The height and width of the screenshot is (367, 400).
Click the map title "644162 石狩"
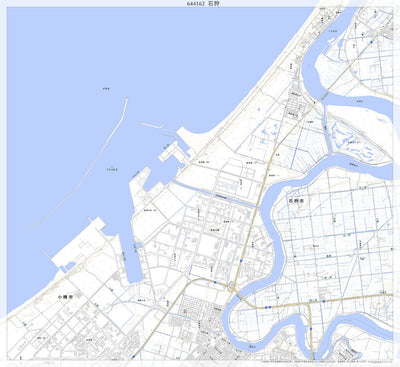coord(203,4)
